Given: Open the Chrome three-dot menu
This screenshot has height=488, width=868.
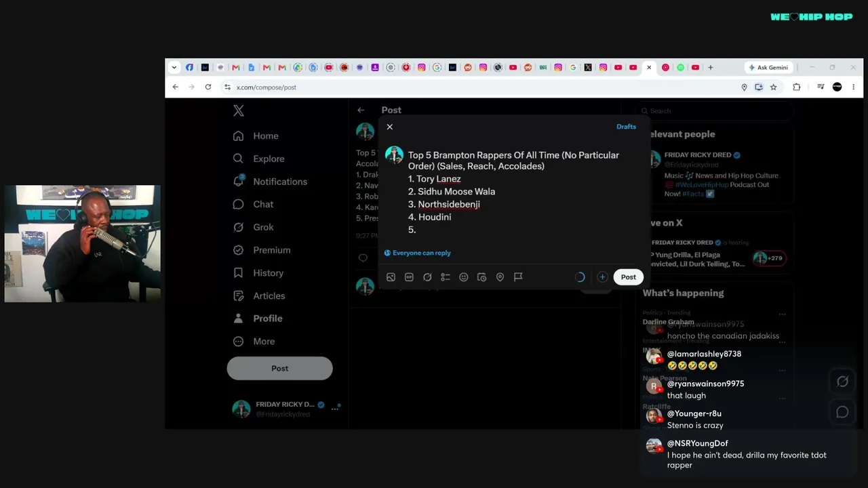Looking at the screenshot, I should tap(853, 87).
